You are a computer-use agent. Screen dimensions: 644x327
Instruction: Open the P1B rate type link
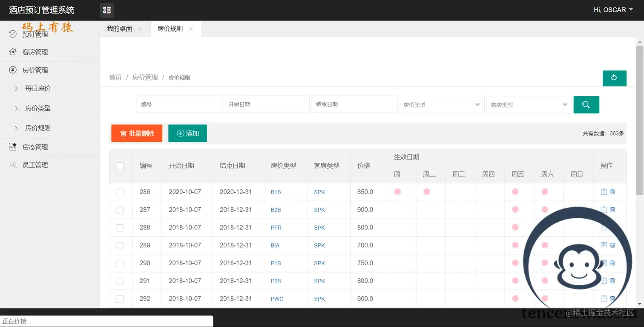pos(276,263)
